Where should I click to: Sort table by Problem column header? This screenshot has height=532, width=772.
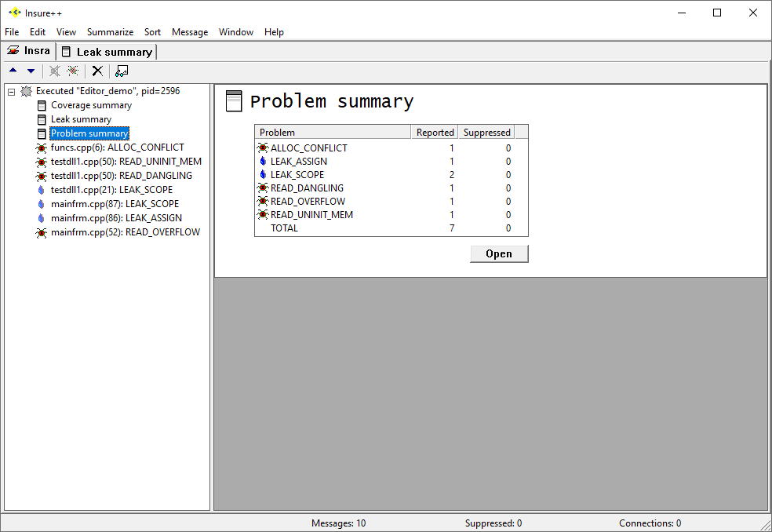(x=333, y=132)
